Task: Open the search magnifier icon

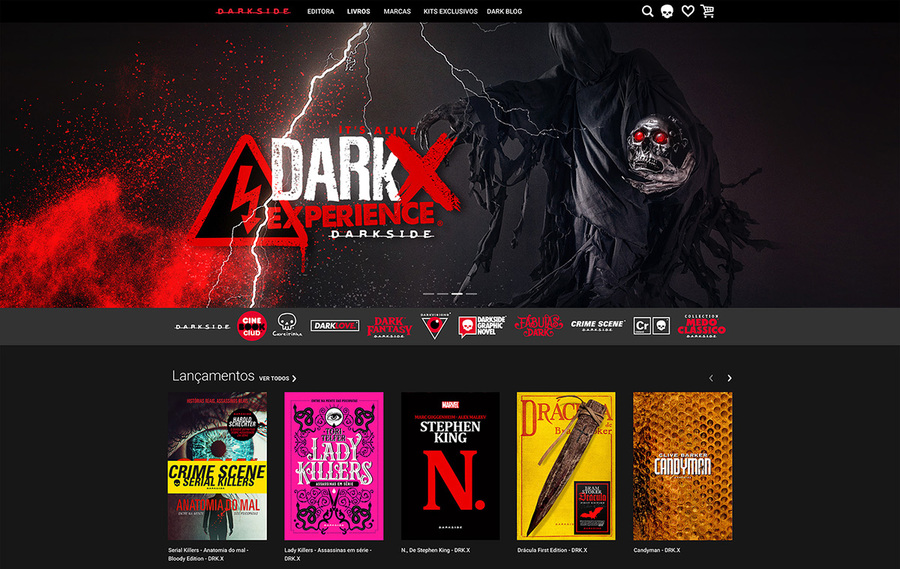Action: coord(647,11)
